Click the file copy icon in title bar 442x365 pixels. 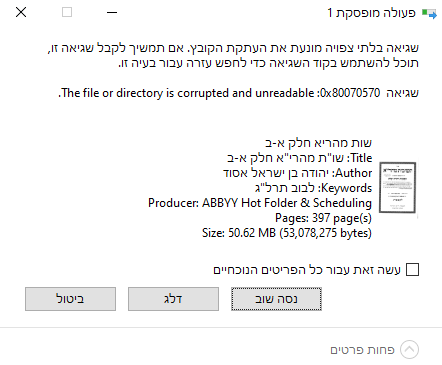tap(429, 14)
